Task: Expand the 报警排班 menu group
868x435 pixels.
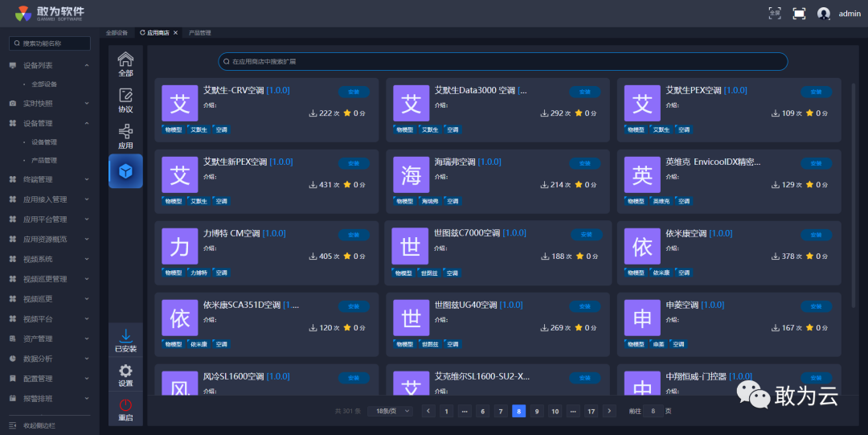Action: click(87, 399)
